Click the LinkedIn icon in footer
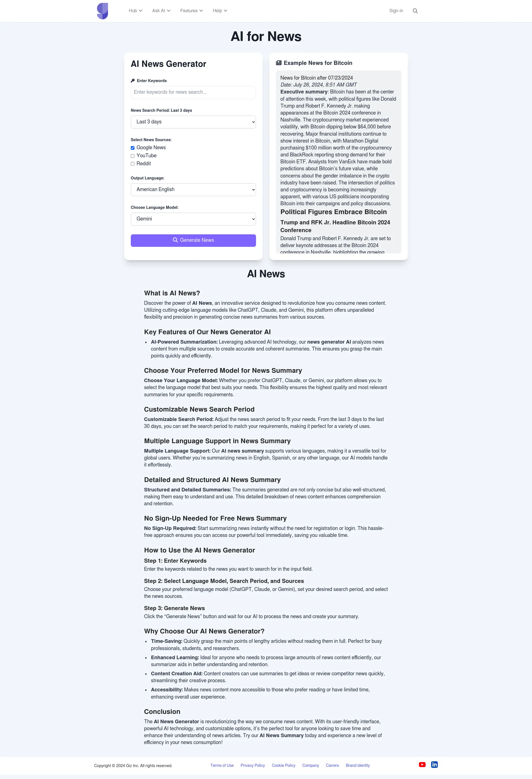The image size is (532, 779). 435,765
